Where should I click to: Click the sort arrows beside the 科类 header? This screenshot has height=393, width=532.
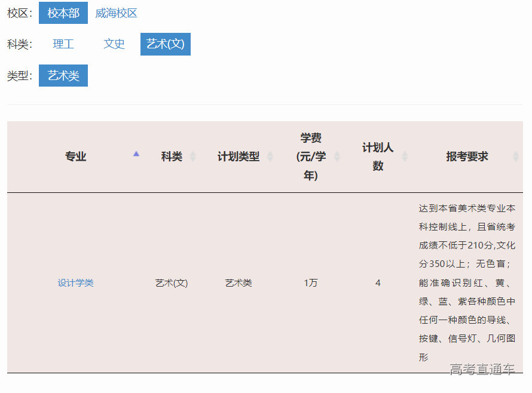pos(192,156)
